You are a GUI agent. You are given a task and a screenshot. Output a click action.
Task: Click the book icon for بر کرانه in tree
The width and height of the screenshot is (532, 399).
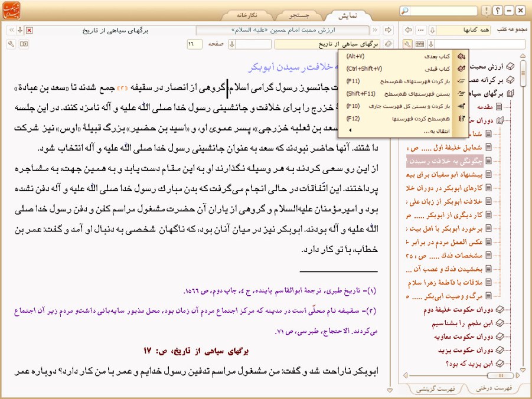510,80
